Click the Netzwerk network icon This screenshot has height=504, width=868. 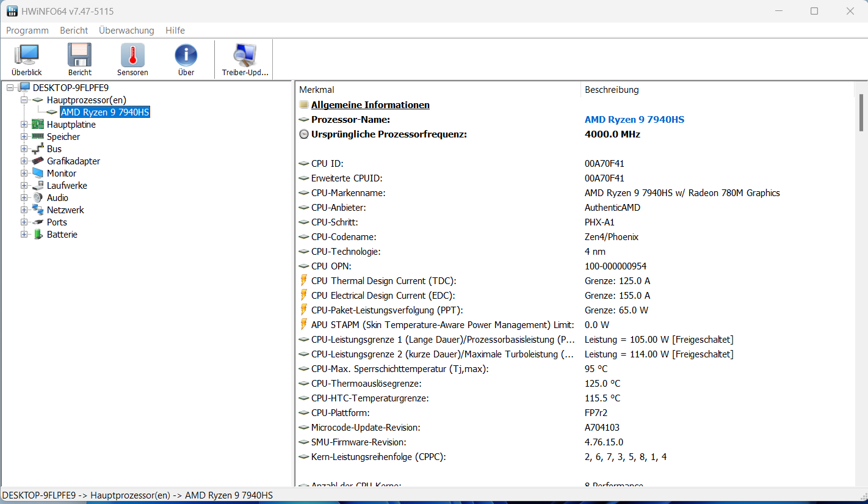[x=38, y=210]
